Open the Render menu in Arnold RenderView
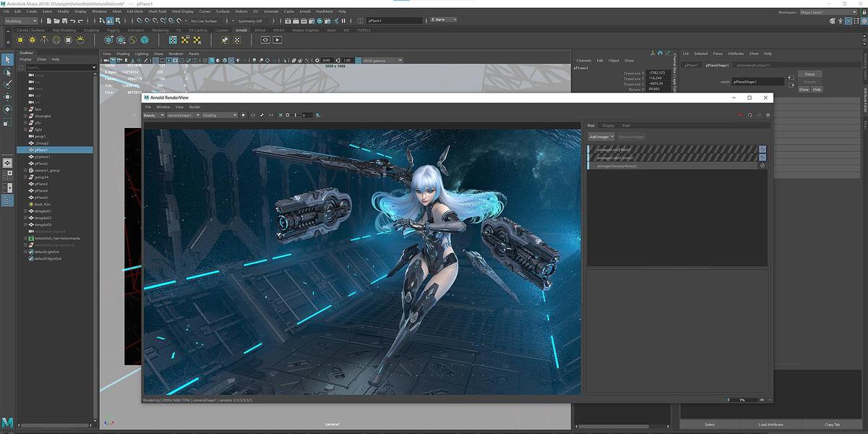The width and height of the screenshot is (868, 434). click(x=195, y=107)
